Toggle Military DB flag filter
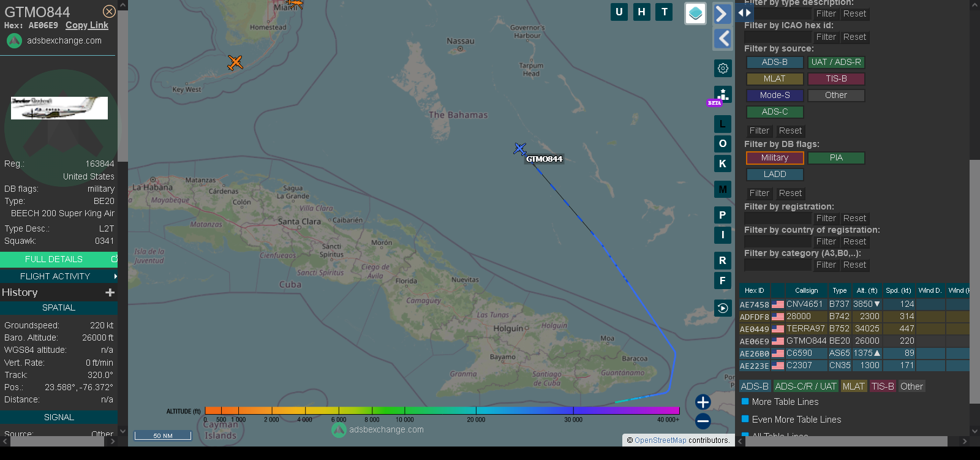This screenshot has width=980, height=460. point(775,158)
